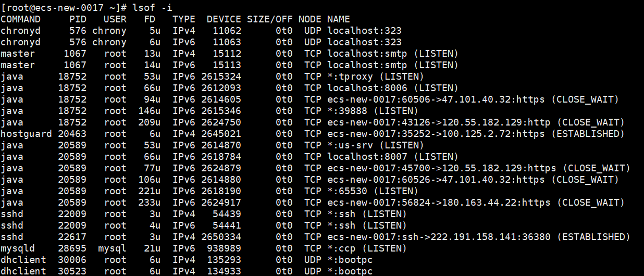This screenshot has height=276, width=644.
Task: Click the COMMAND column header
Action: tap(21, 19)
